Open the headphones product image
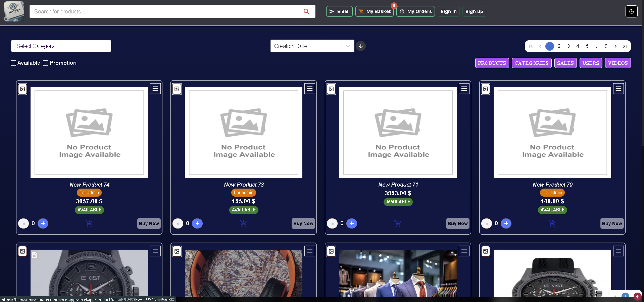644x302 pixels. click(244, 273)
